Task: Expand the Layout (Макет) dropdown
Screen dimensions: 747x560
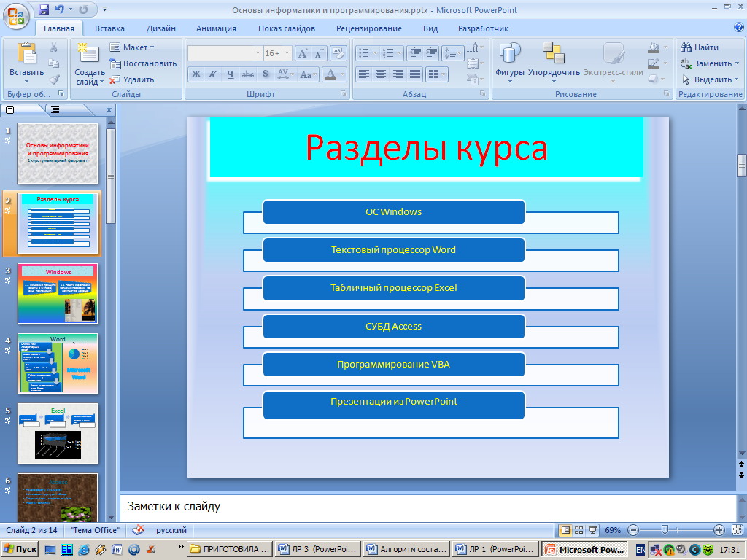Action: tap(132, 47)
